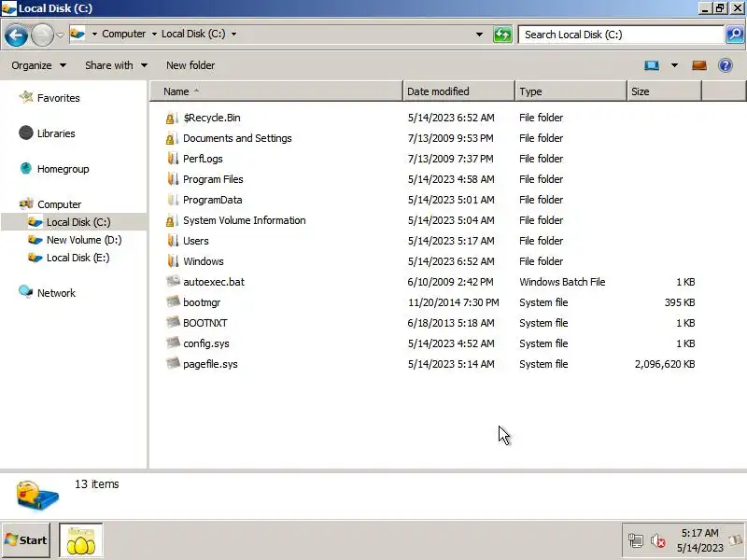This screenshot has width=747, height=560.
Task: Select Computer in the address bar
Action: 124,34
